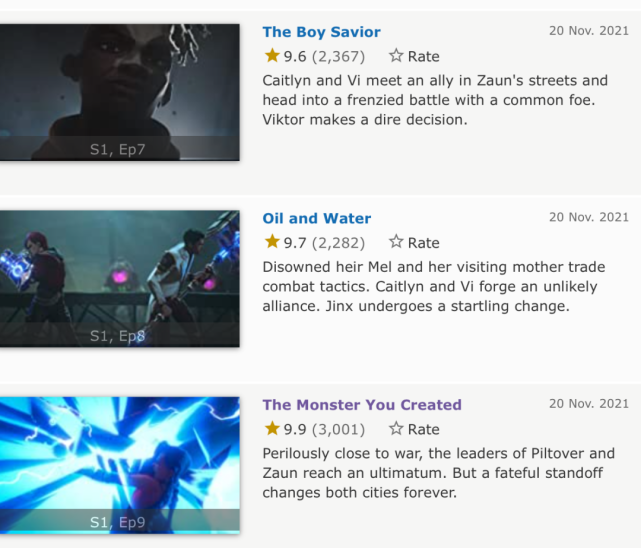The image size is (641, 548).
Task: Click the 2,367 vote count
Action: click(x=338, y=56)
